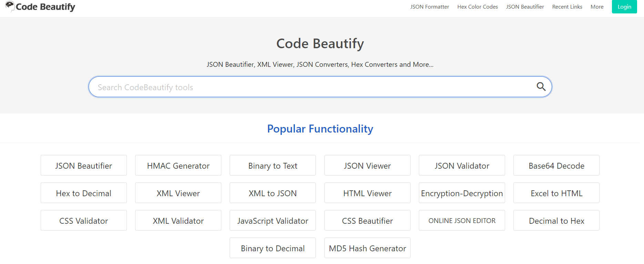Launch the JSON Validator tool

pyautogui.click(x=462, y=165)
